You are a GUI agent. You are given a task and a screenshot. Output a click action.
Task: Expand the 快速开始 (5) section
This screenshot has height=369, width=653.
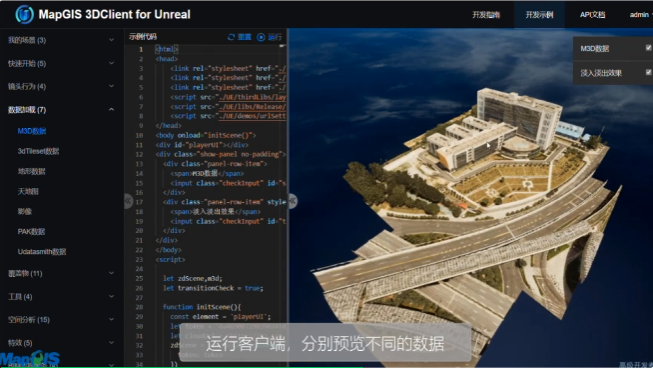61,63
